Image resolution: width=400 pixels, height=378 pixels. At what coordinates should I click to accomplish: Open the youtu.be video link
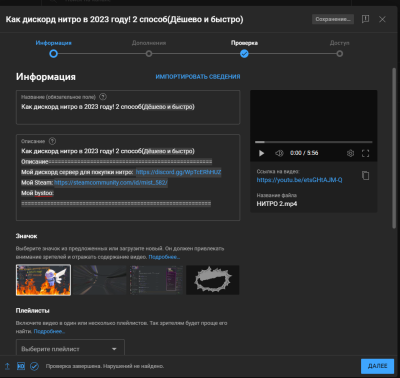[x=299, y=180]
